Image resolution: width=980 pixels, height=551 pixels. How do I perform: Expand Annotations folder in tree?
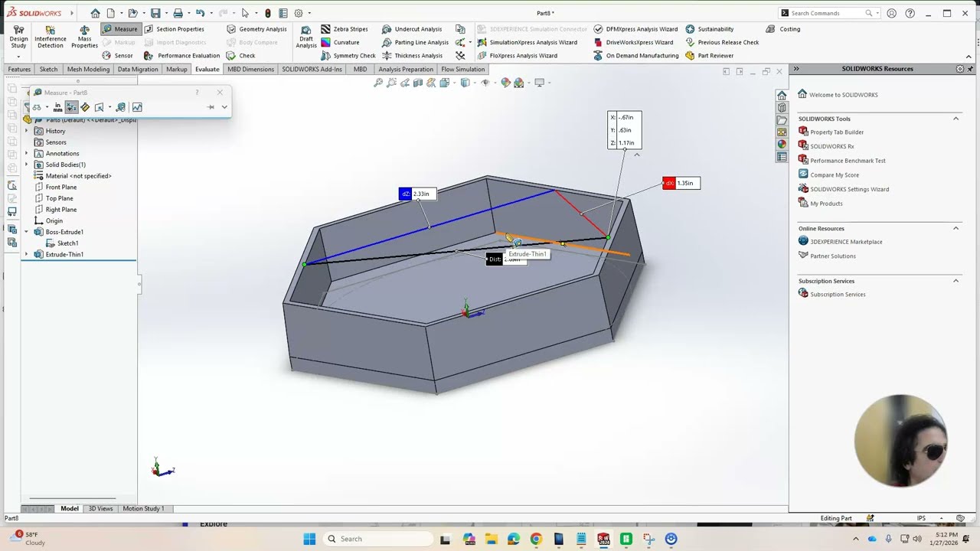[27, 153]
